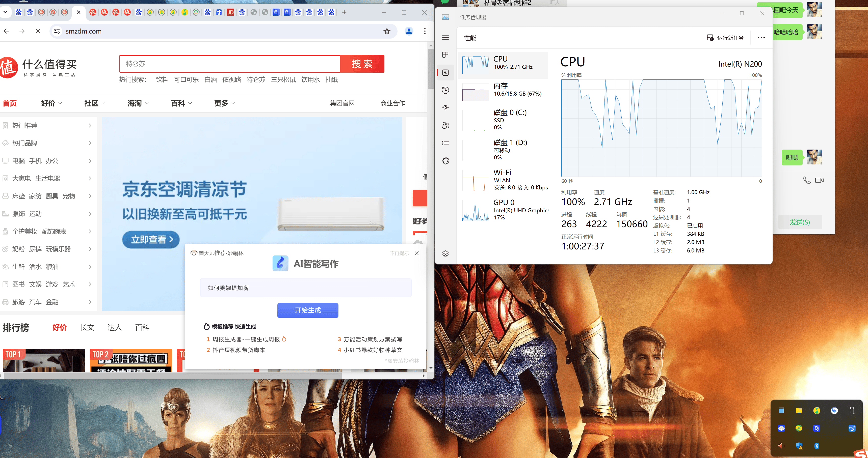The width and height of the screenshot is (868, 458).
Task: Open 商业合作 link
Action: click(x=392, y=103)
